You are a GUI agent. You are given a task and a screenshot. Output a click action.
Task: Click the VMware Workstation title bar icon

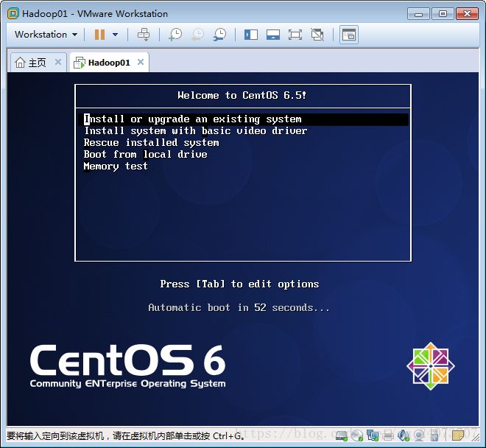13,14
